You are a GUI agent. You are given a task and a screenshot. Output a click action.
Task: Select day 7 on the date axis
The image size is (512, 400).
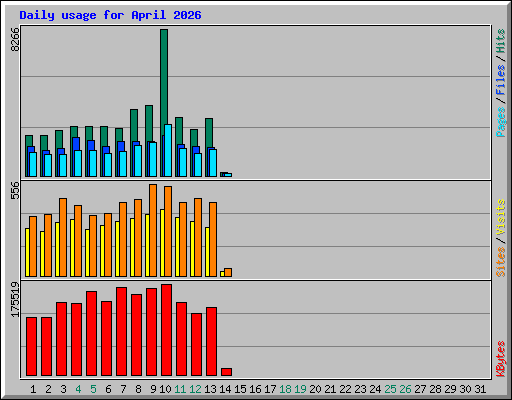tap(123, 389)
